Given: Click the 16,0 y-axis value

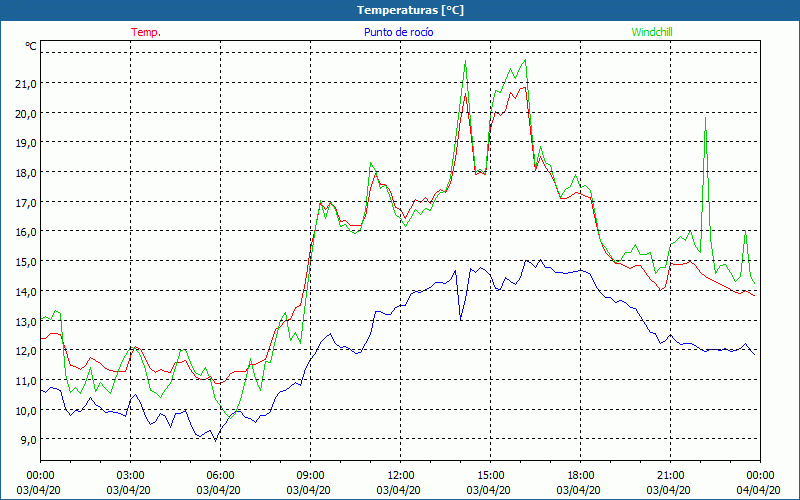Looking at the screenshot, I should tap(26, 232).
